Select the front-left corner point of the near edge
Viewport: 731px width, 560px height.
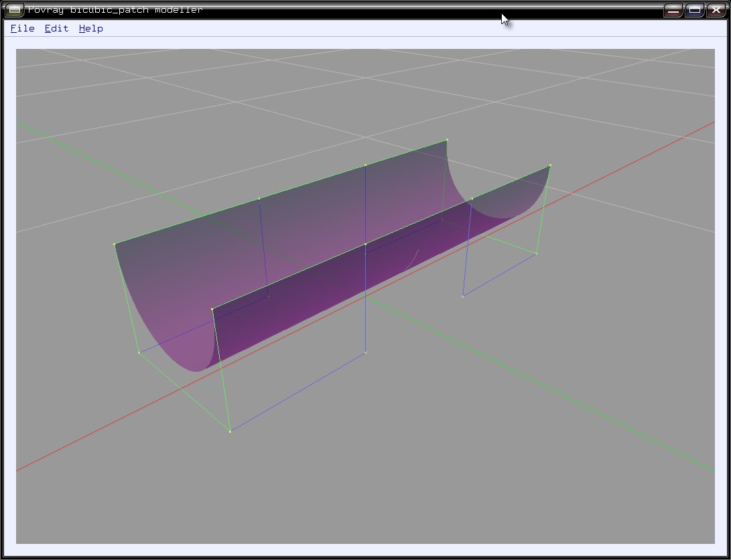[x=212, y=309]
